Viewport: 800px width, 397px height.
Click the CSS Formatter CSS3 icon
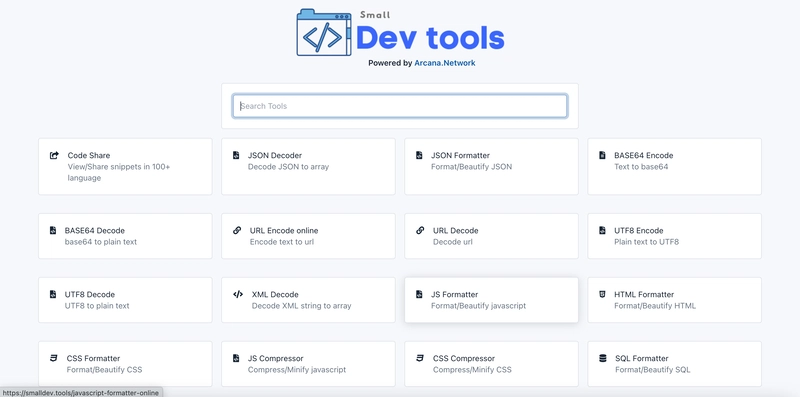[x=54, y=358]
